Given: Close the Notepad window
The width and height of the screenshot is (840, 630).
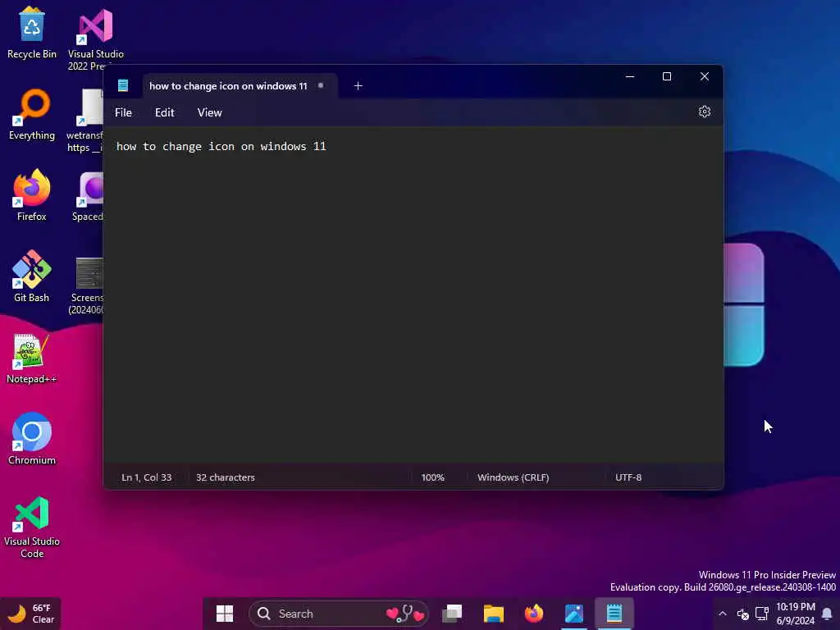Looking at the screenshot, I should click(705, 76).
